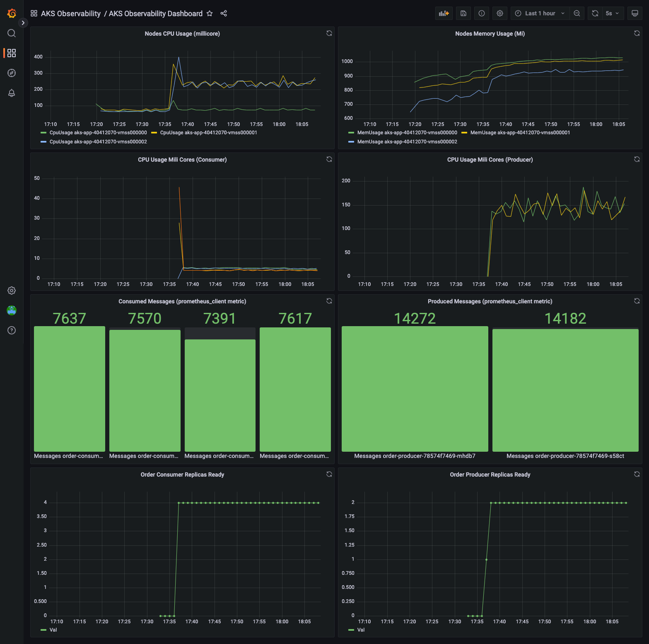Open the Help question mark icon
Viewport: 649px width, 644px height.
point(12,330)
